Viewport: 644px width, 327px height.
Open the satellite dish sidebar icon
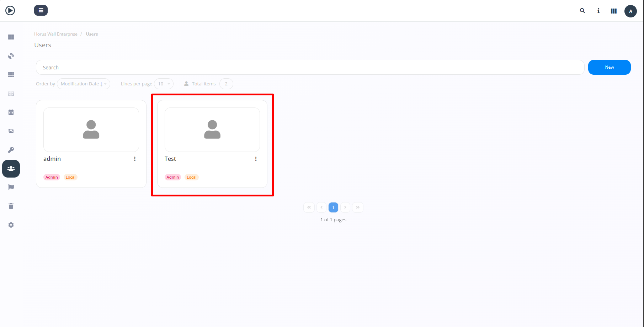11,56
